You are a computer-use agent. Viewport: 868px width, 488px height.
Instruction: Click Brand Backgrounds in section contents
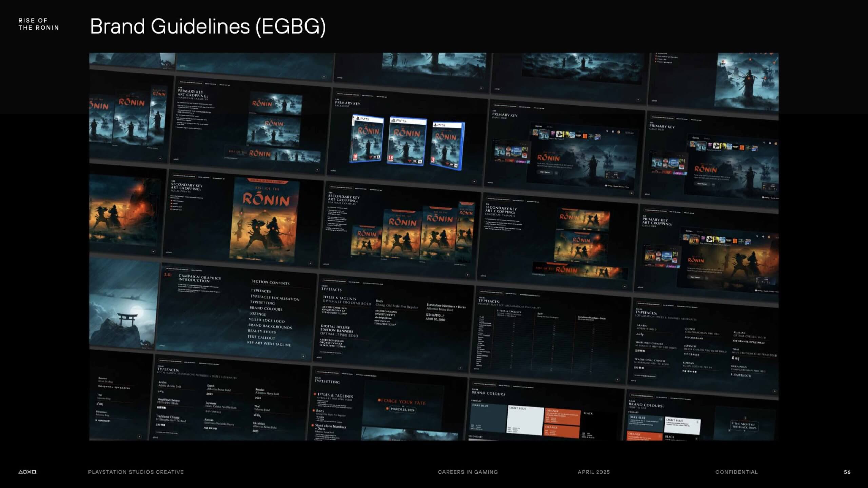pyautogui.click(x=270, y=326)
